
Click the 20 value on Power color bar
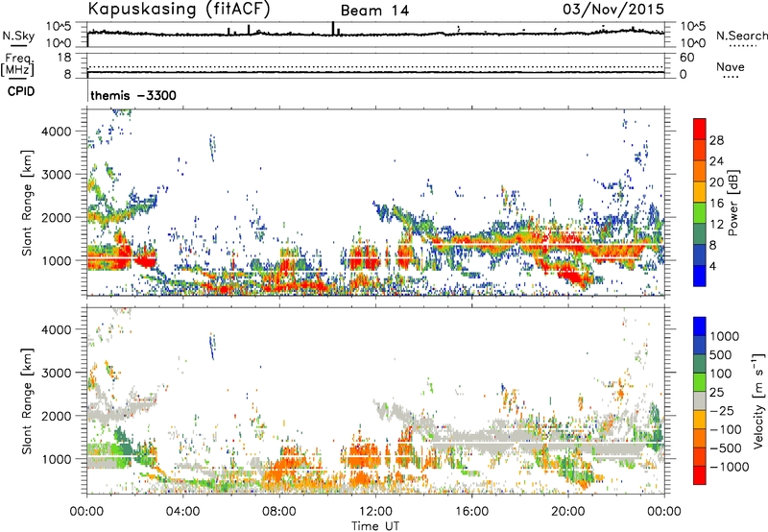[716, 182]
